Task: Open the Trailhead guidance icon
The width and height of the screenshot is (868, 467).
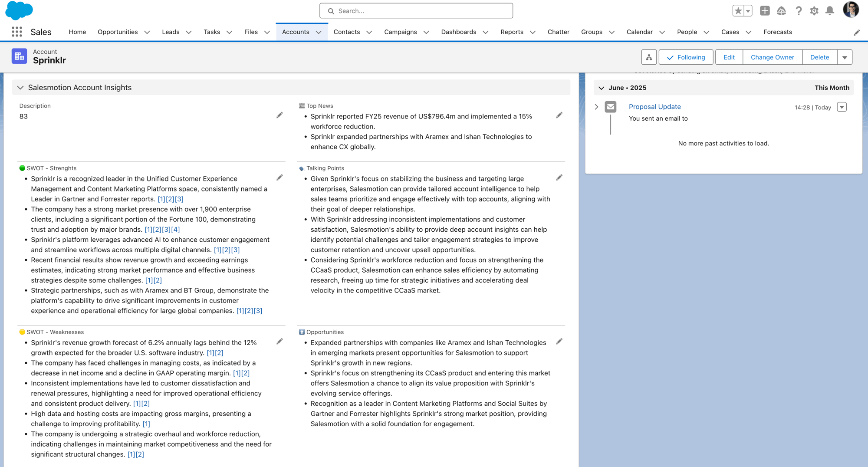Action: (781, 11)
